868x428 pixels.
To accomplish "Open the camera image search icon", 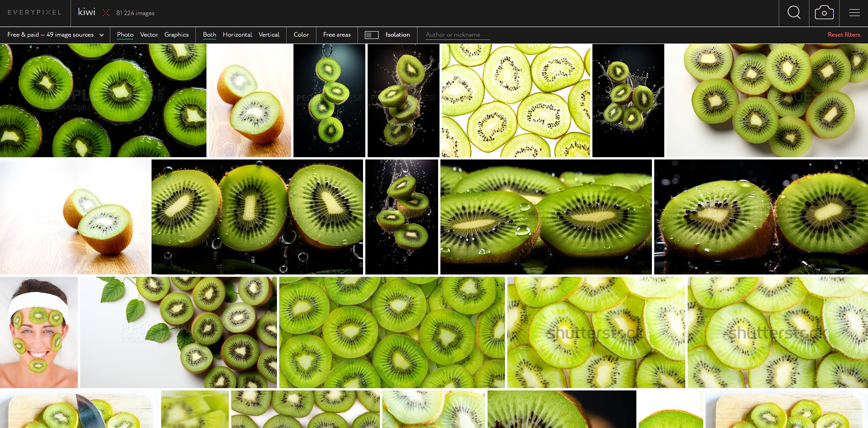I will [824, 13].
